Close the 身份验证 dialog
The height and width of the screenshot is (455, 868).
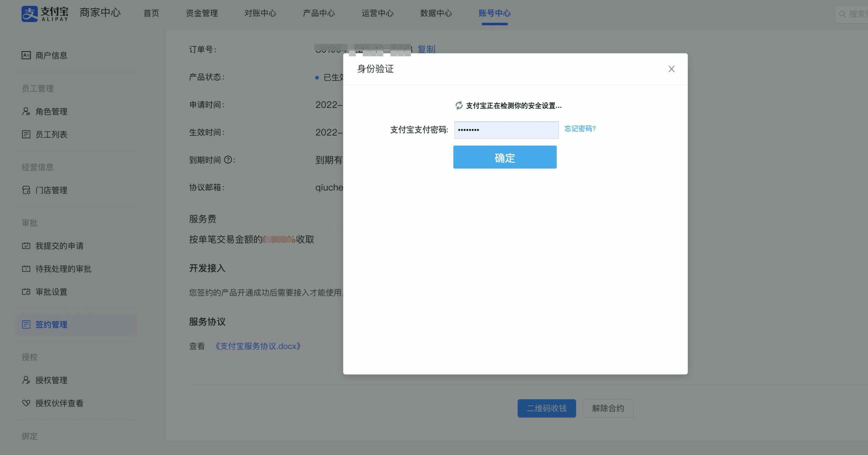click(671, 69)
